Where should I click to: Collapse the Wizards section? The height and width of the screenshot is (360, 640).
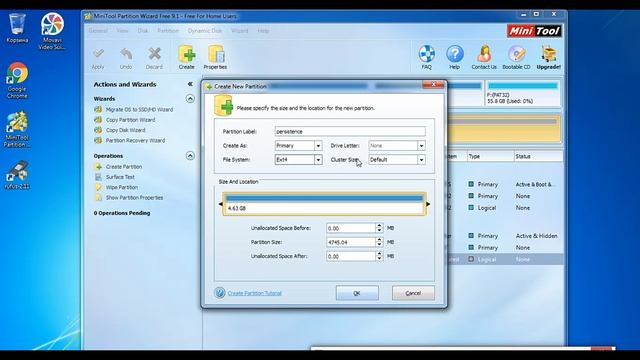[190, 98]
